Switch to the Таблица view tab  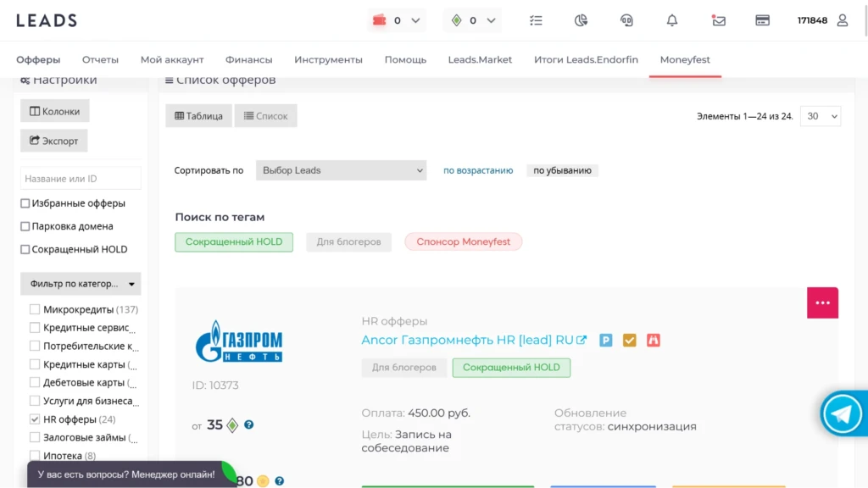point(198,115)
